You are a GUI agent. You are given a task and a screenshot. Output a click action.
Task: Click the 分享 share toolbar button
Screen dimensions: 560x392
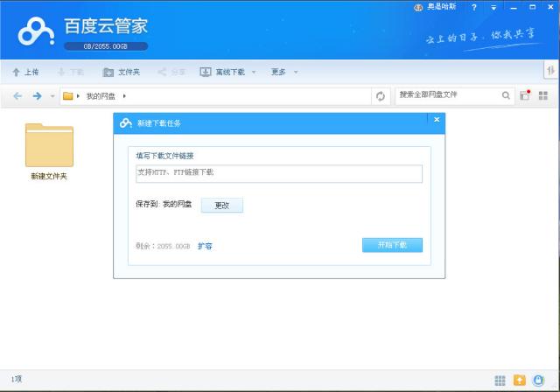(x=171, y=72)
